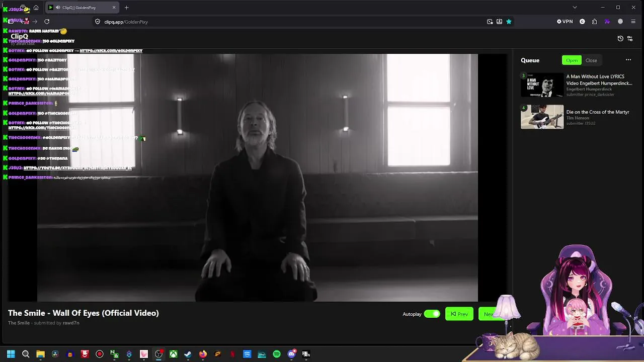Click the 'submitted by rawd7n' text

(x=57, y=323)
